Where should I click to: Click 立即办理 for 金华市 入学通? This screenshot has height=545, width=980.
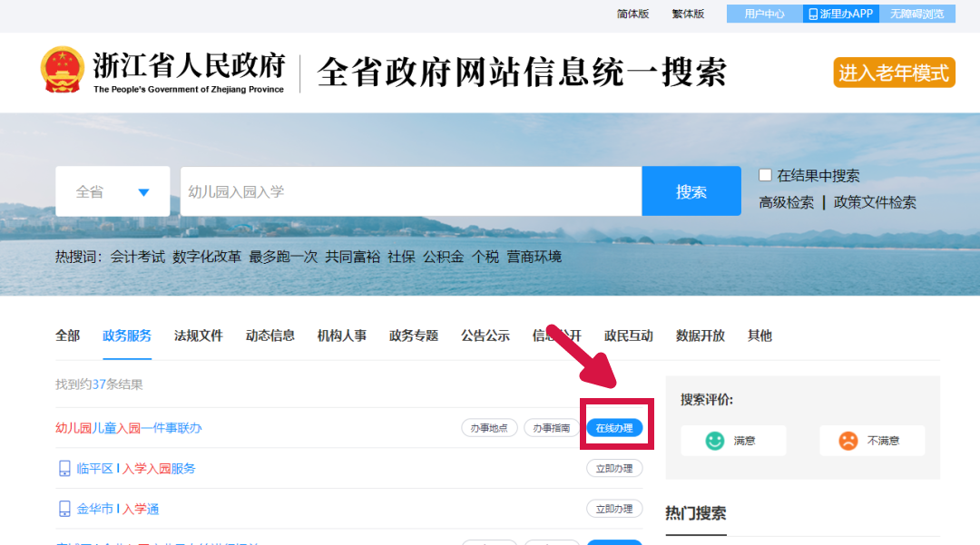tap(614, 509)
